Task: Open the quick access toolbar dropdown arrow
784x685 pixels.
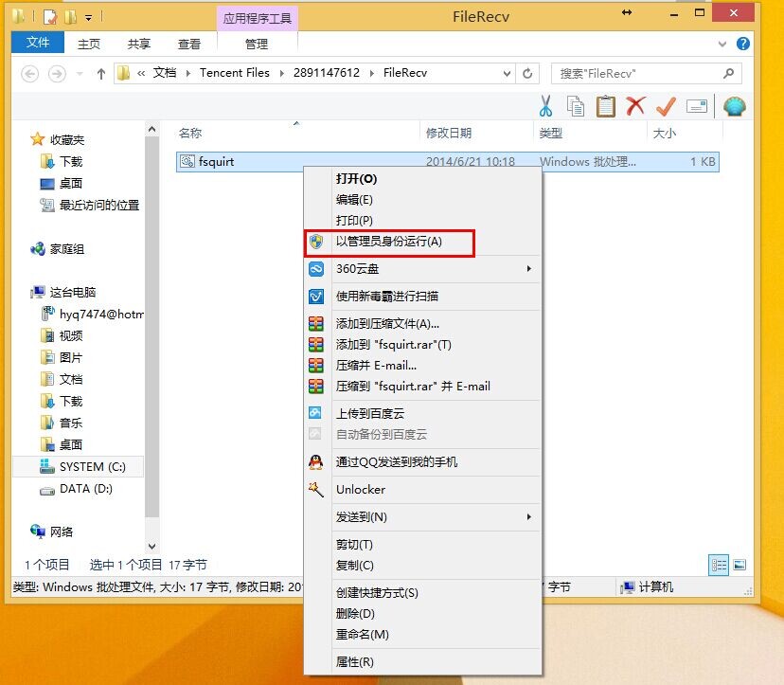Action: [88, 18]
